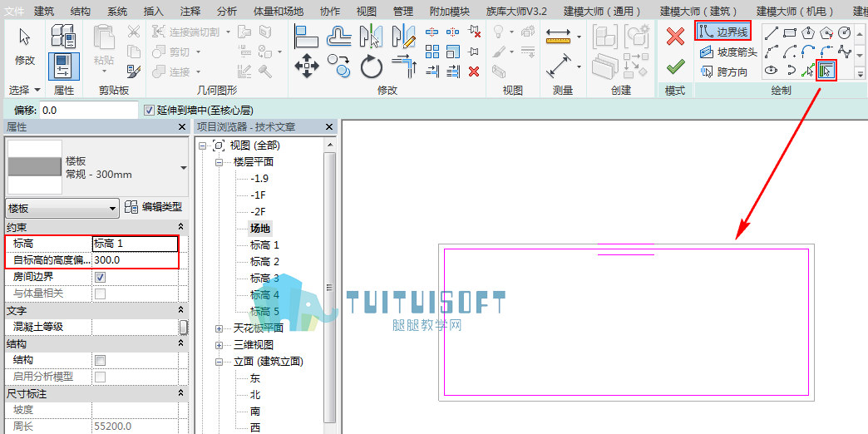The height and width of the screenshot is (434, 868).
Task: Open the 建筑 ribbon tab
Action: coord(44,11)
